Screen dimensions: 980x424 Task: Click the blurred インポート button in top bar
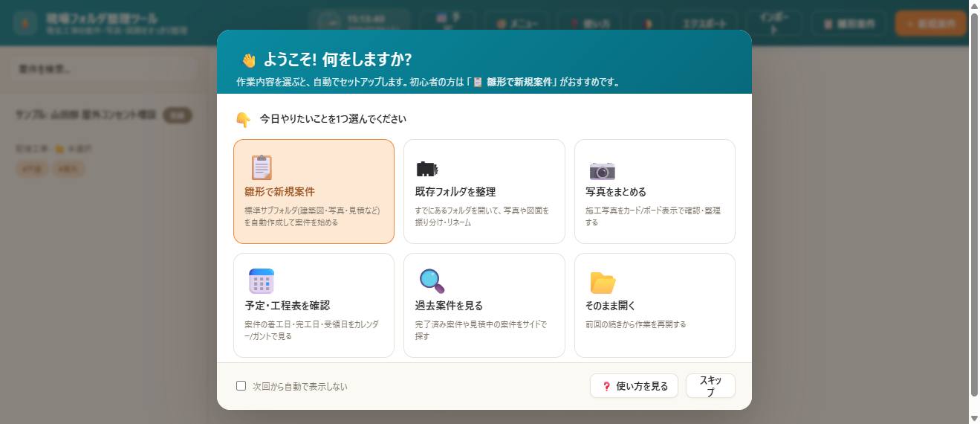click(x=774, y=24)
